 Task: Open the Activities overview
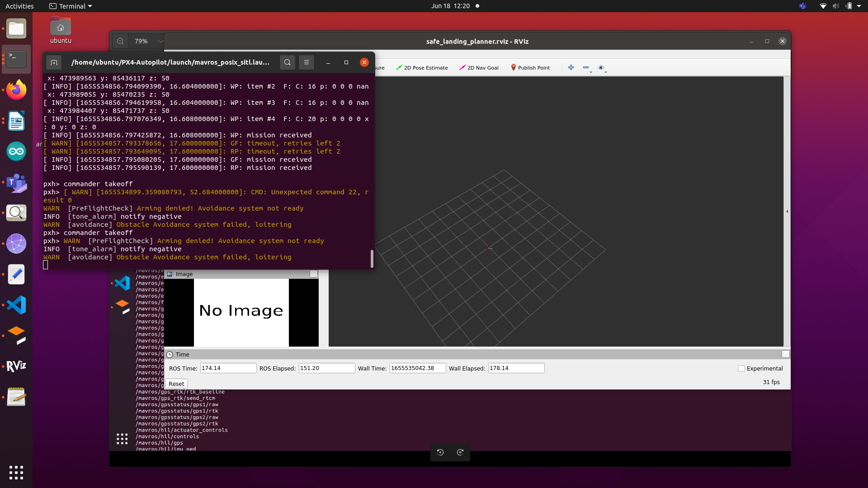click(19, 6)
